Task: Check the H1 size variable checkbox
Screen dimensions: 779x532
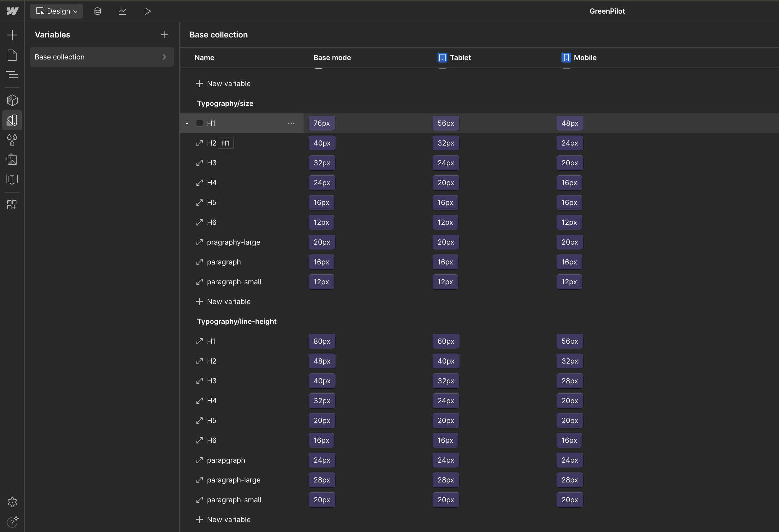Action: click(x=200, y=123)
